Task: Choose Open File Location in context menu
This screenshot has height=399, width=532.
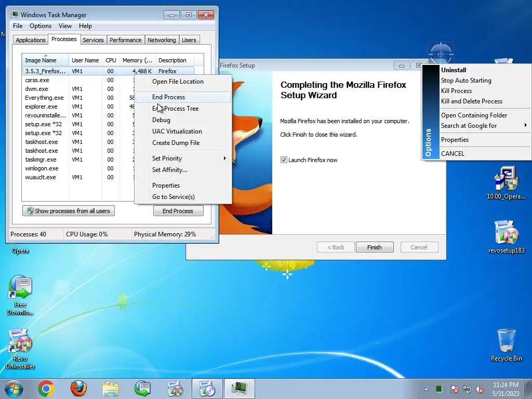Action: click(183, 82)
